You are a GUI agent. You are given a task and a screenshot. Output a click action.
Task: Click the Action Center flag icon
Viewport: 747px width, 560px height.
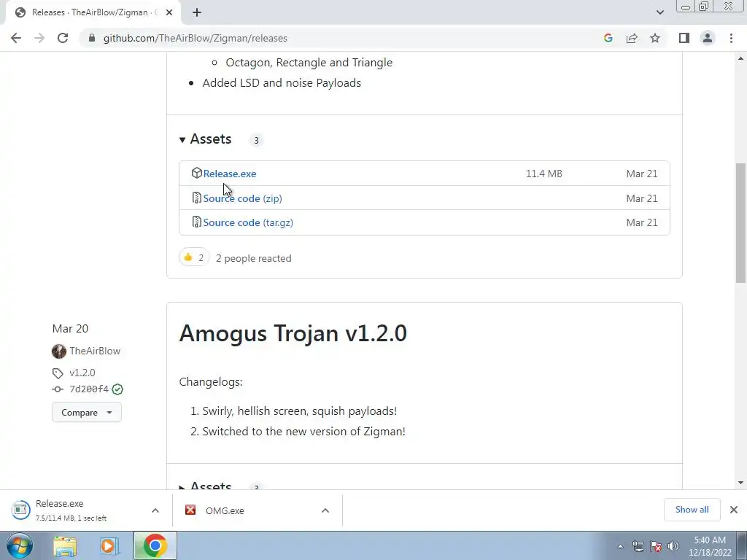tap(656, 546)
